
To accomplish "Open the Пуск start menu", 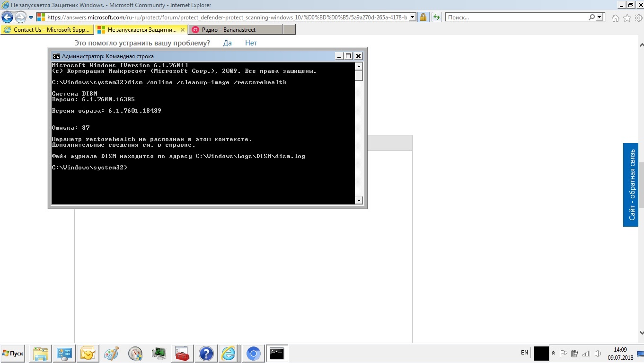I will pos(13,354).
